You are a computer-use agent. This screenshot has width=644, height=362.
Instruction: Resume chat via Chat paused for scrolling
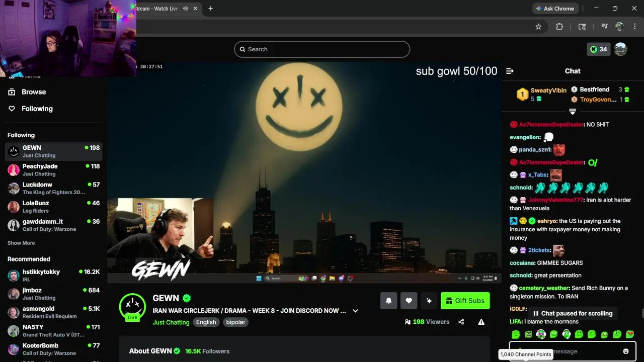pos(572,313)
